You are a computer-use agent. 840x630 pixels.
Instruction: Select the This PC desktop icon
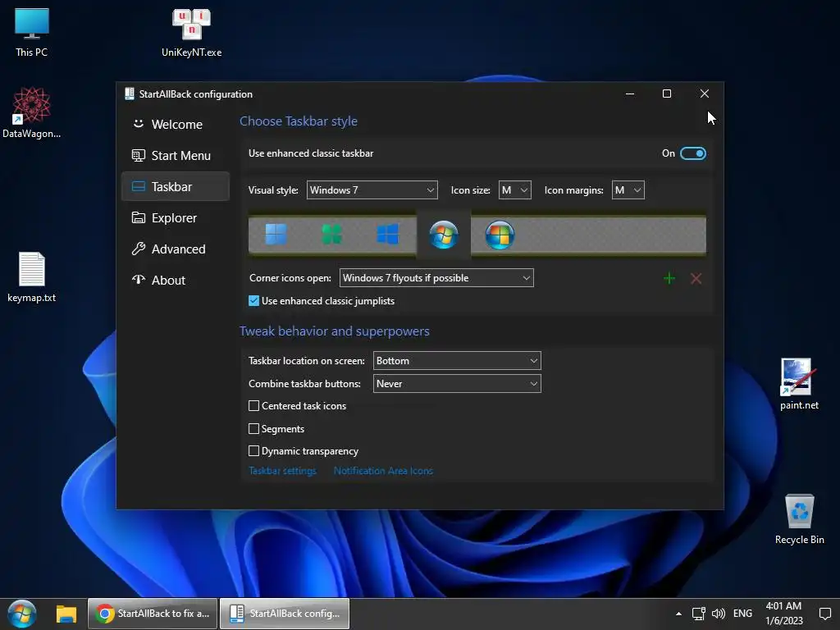pos(32,32)
